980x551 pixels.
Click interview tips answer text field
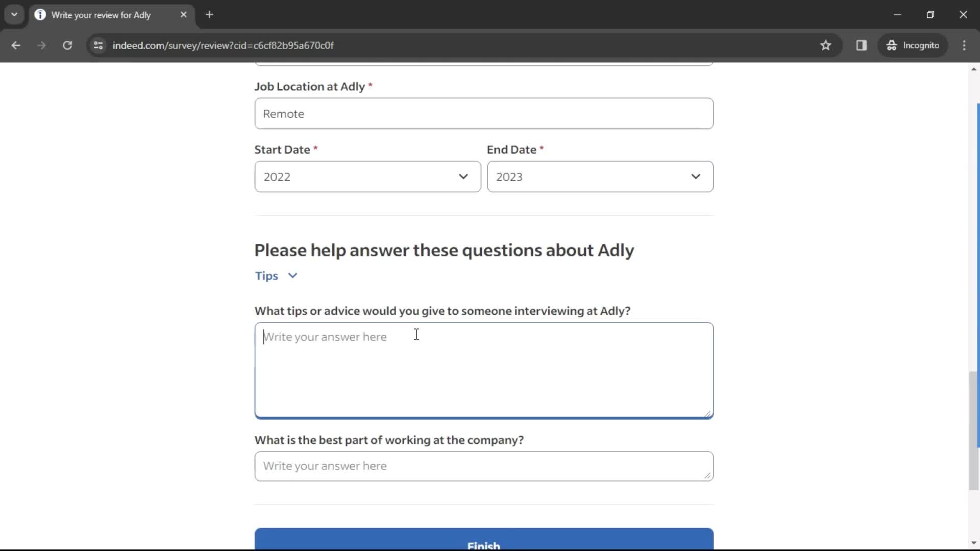tap(483, 369)
